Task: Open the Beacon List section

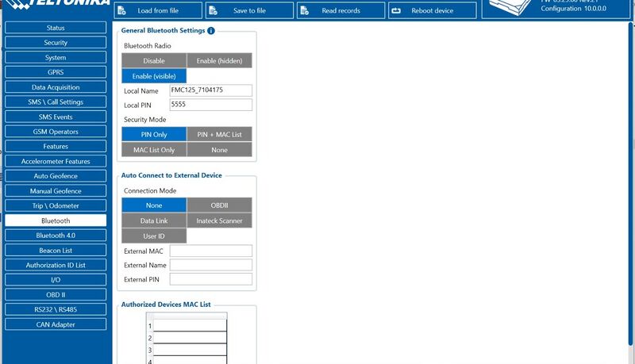Action: click(x=56, y=250)
